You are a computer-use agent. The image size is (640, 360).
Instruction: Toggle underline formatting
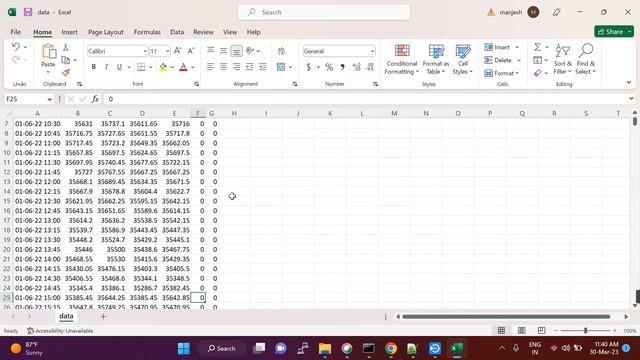pos(119,67)
